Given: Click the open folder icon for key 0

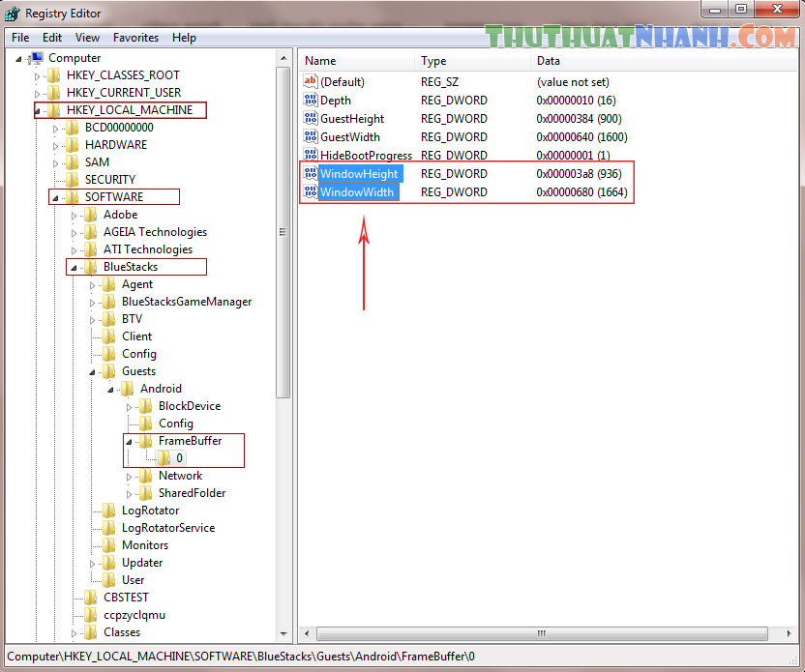Looking at the screenshot, I should (x=164, y=458).
